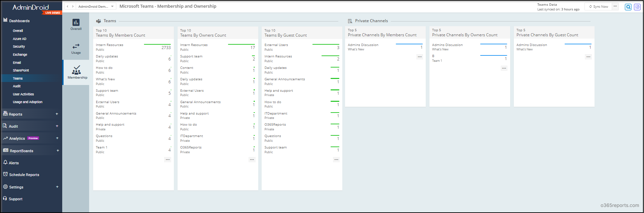The height and width of the screenshot is (213, 644).
Task: Switch to the Usage view icon
Action: pyautogui.click(x=76, y=46)
